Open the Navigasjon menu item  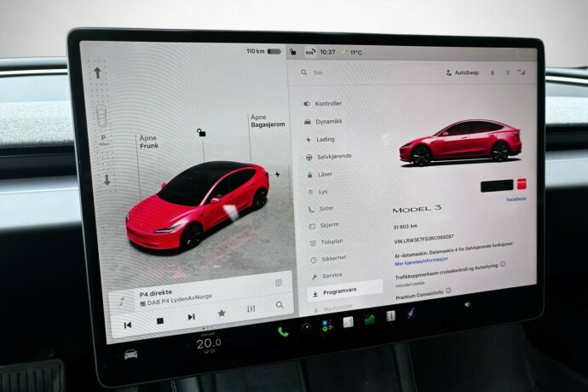click(x=333, y=308)
